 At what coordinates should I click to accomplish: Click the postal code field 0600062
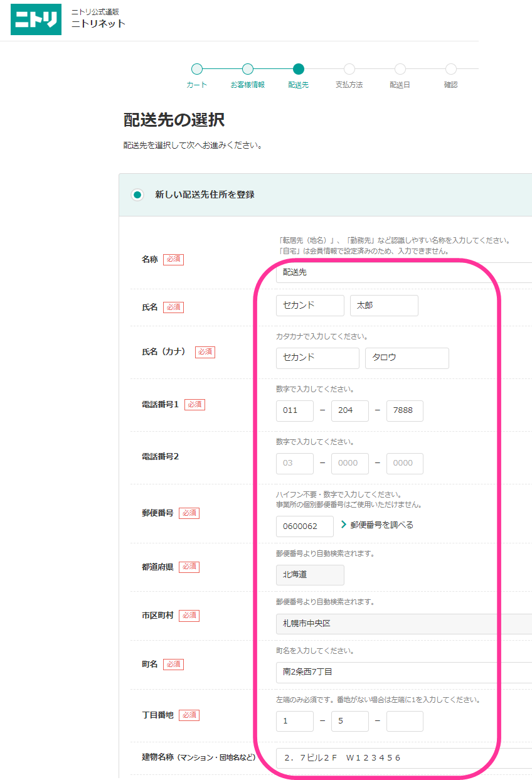305,526
